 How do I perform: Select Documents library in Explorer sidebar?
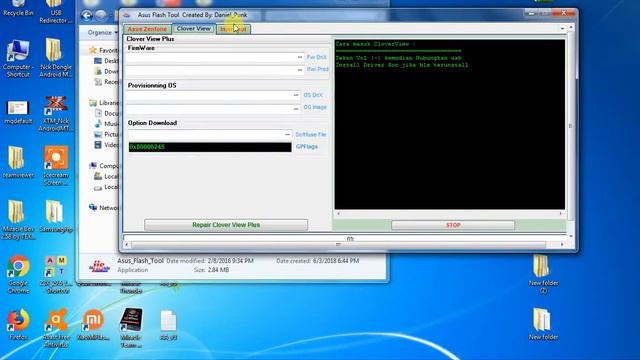107,113
